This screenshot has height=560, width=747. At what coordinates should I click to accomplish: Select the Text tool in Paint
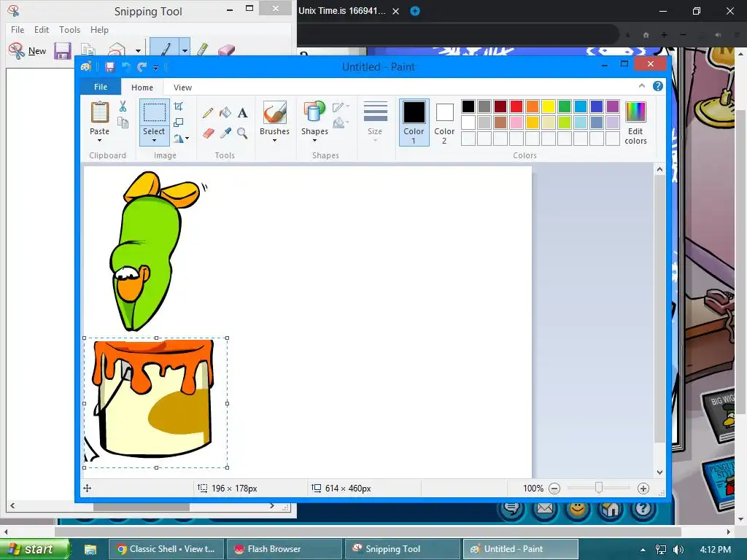pos(242,113)
